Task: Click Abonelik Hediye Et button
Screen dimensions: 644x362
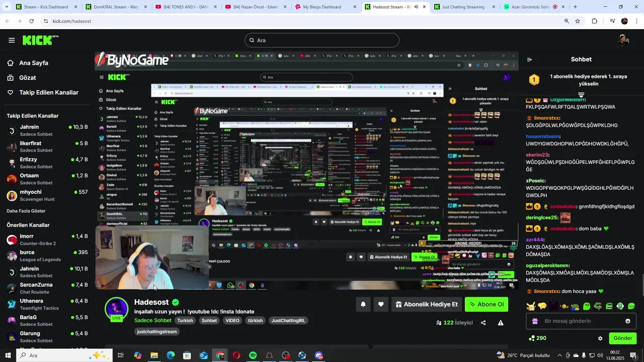Action: coord(427,304)
